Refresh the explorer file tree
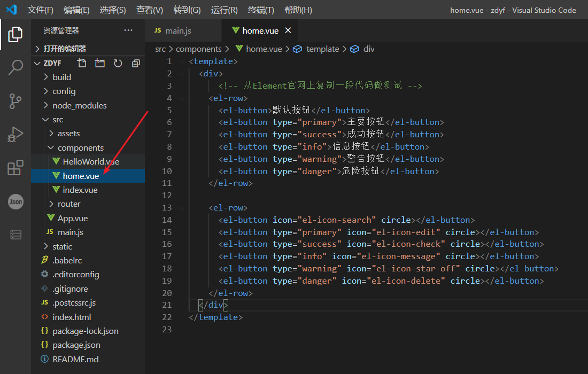Screen dimensions: 588x374 (118, 63)
